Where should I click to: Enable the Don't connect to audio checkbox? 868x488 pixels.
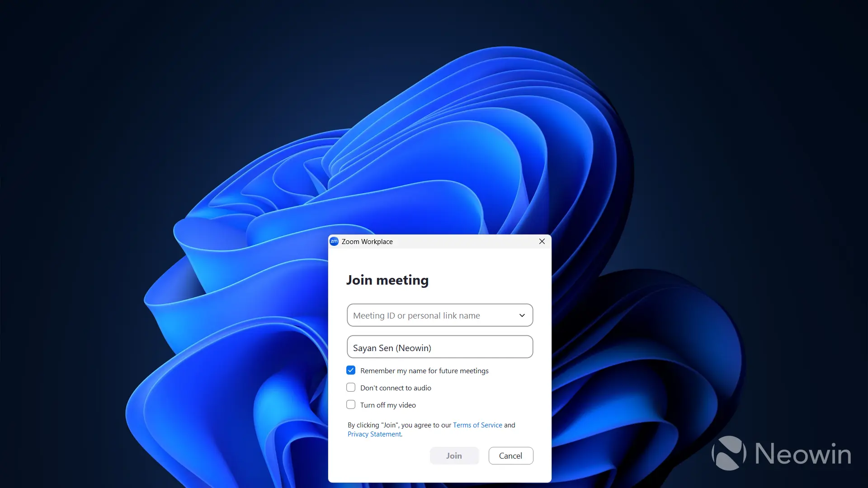[x=351, y=388]
